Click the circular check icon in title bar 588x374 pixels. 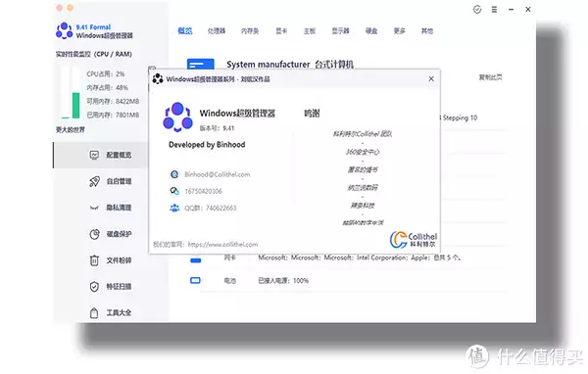click(477, 10)
